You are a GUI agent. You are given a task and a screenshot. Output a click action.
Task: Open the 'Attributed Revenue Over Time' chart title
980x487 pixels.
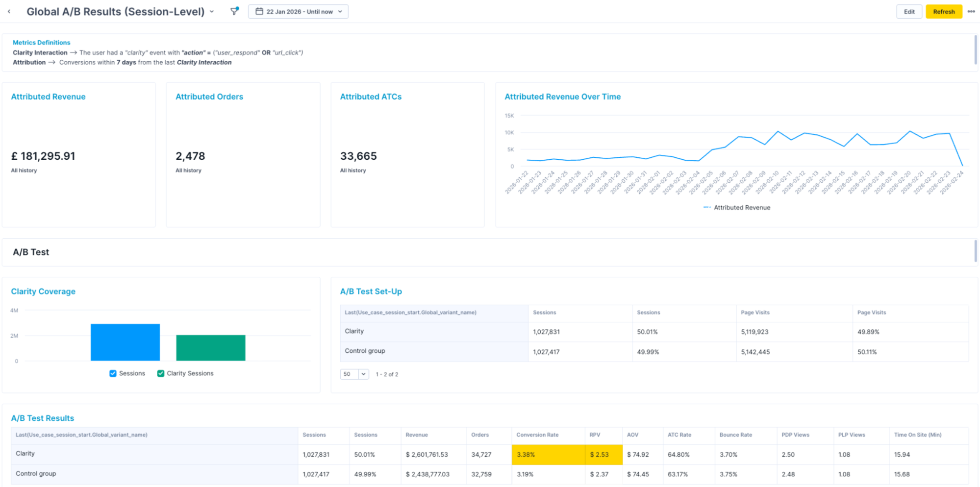(562, 97)
